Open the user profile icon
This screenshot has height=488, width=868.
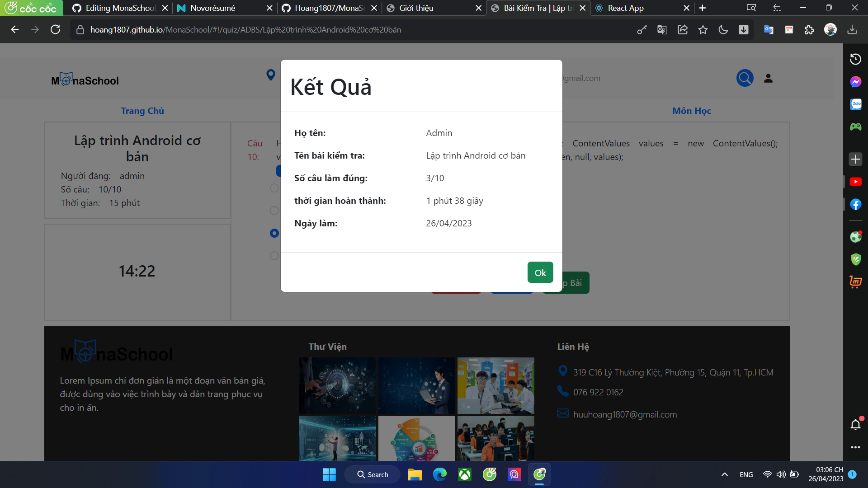point(768,78)
